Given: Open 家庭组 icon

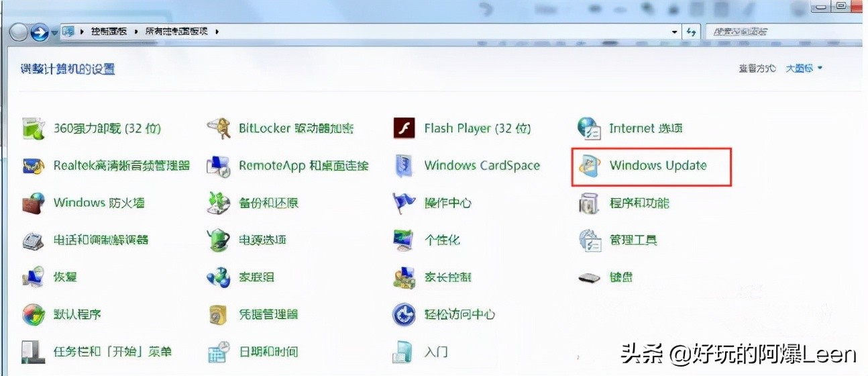Looking at the screenshot, I should [219, 277].
